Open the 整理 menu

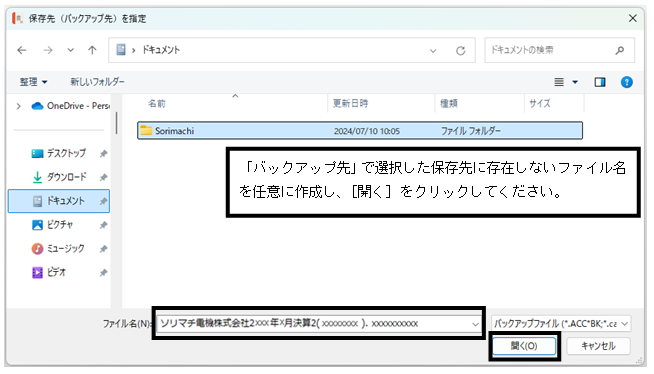tap(33, 82)
